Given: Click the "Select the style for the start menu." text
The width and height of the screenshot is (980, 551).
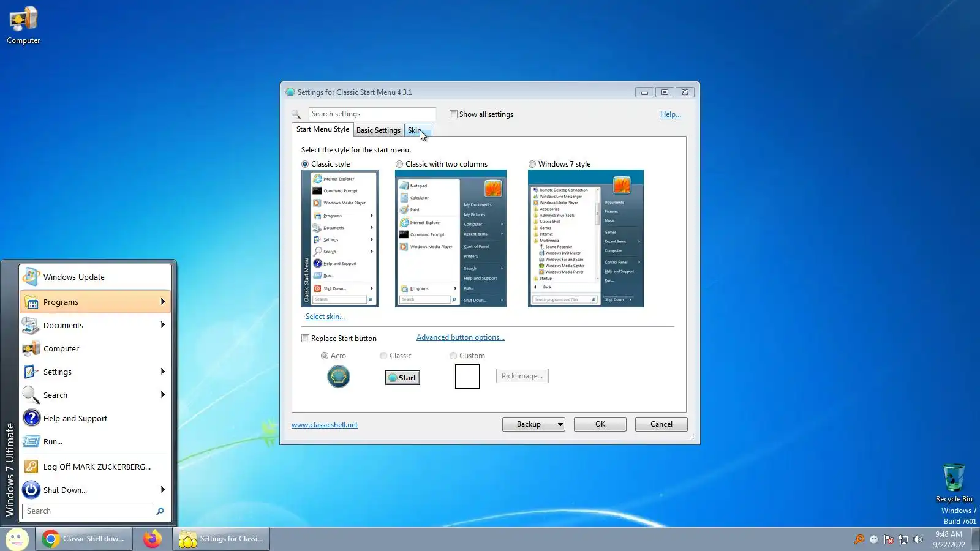Looking at the screenshot, I should click(356, 150).
